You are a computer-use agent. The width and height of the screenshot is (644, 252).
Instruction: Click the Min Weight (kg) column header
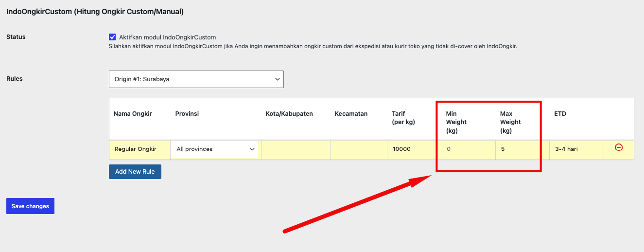coord(456,122)
